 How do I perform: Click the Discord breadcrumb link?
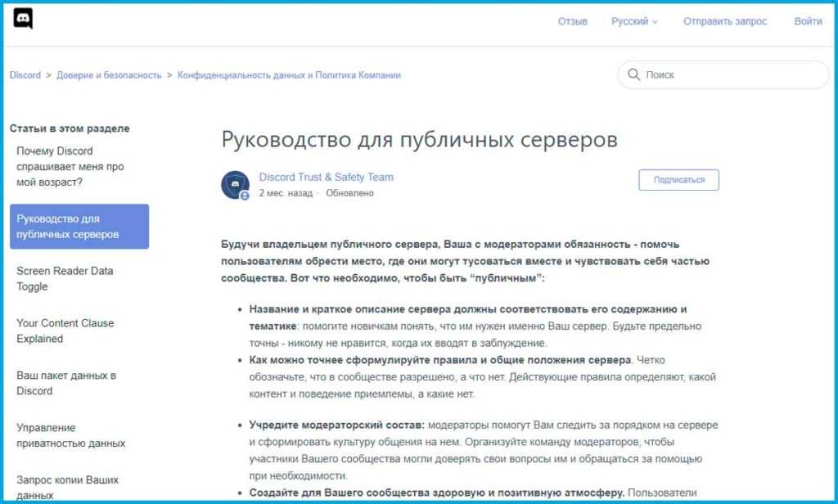click(25, 75)
